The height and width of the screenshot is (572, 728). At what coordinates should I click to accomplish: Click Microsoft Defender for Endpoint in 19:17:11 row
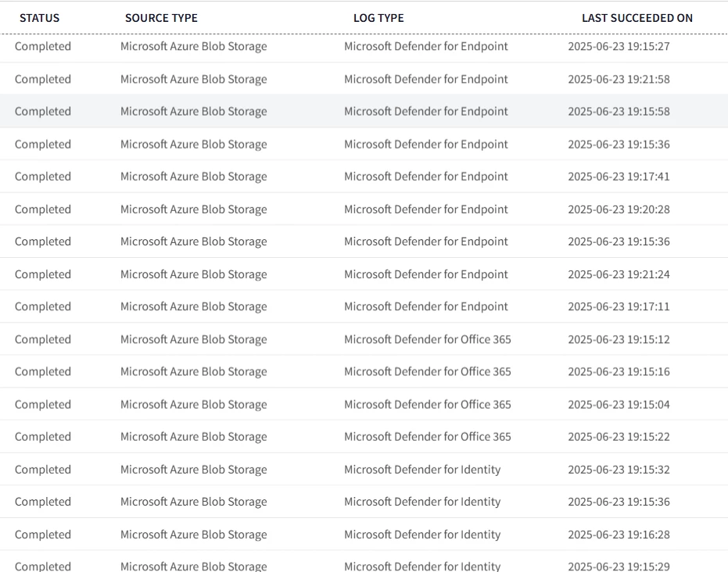(425, 306)
